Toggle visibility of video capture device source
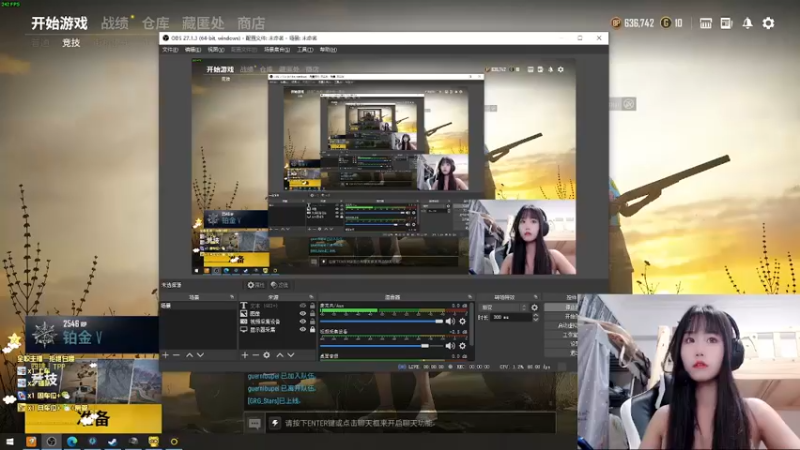Screen dimensions: 800x450 click(303, 321)
